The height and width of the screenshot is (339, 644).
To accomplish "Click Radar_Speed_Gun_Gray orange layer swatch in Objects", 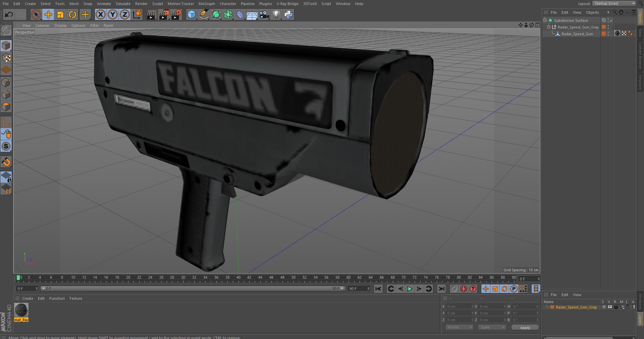I will point(604,27).
